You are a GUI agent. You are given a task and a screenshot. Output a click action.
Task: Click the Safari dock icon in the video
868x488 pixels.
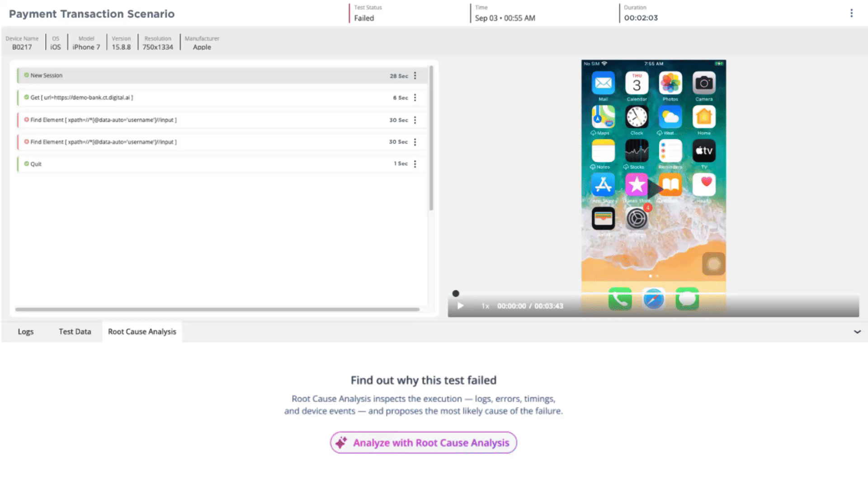[654, 299]
